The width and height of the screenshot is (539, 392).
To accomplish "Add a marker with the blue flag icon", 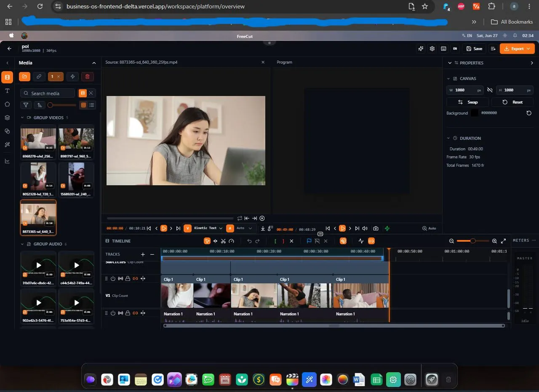I will tap(309, 241).
